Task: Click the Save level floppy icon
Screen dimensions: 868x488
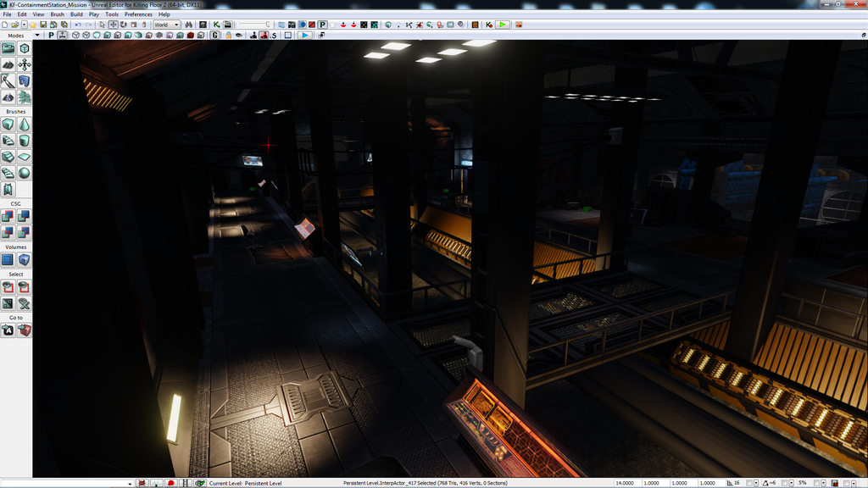Action: (42, 25)
